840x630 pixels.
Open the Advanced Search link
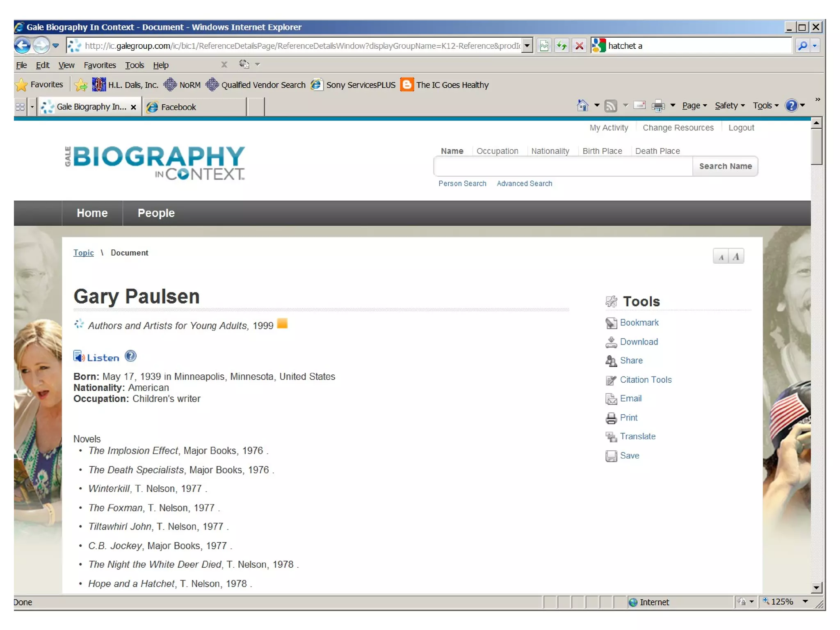click(x=524, y=183)
